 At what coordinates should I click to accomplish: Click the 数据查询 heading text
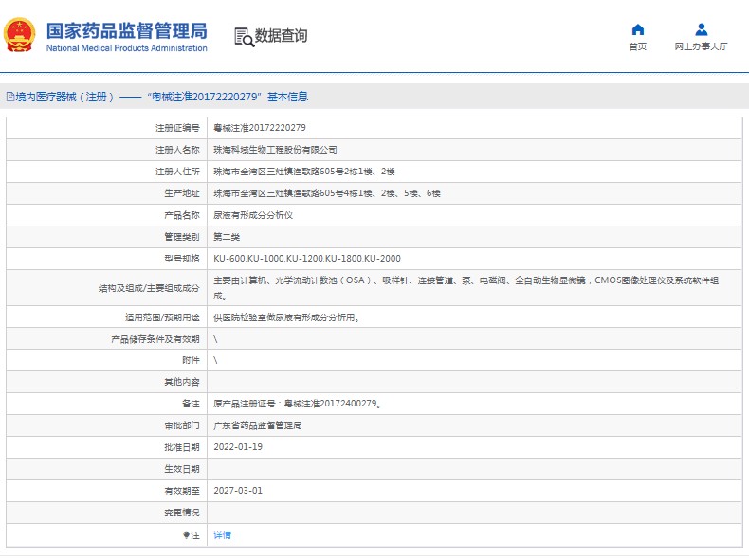[281, 35]
